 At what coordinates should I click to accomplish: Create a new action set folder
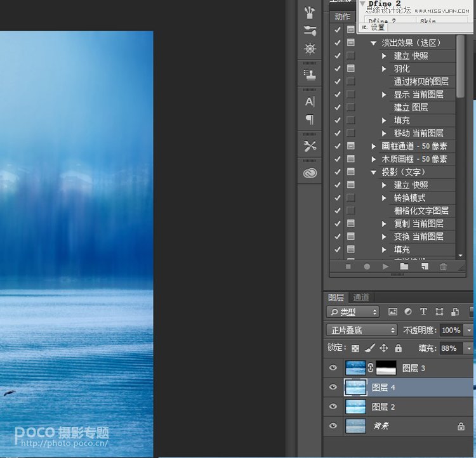[404, 266]
